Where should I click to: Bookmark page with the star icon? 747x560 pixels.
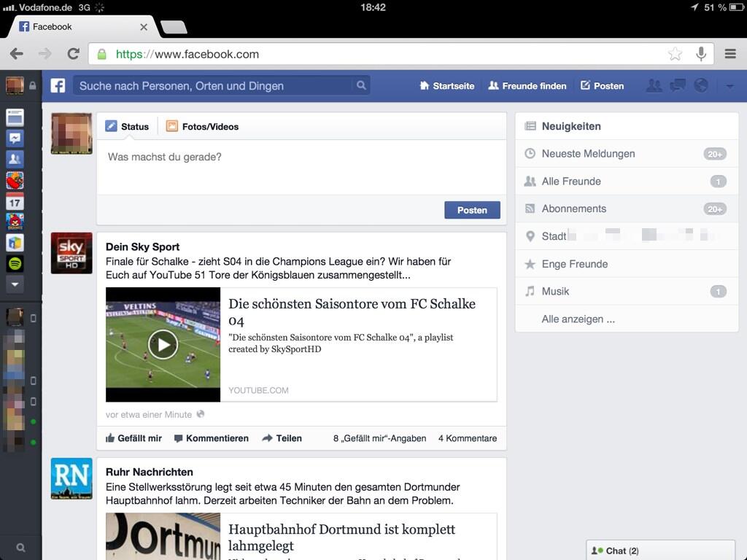pyautogui.click(x=675, y=54)
